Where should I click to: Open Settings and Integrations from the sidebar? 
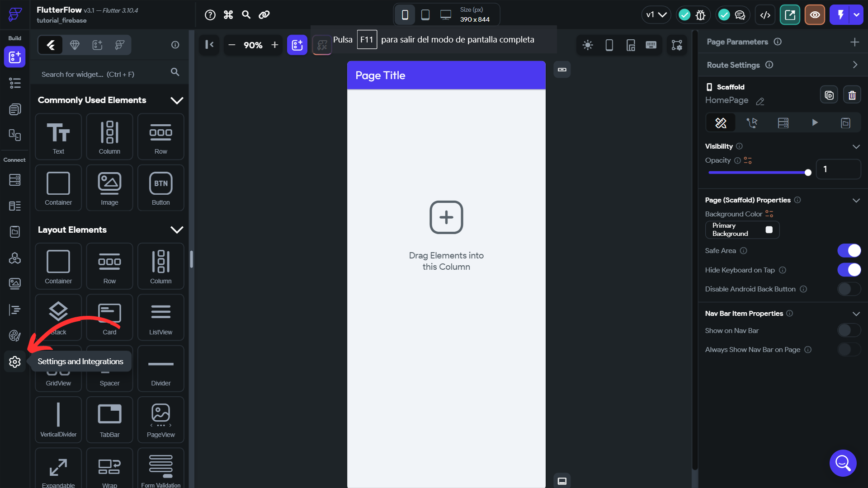(15, 362)
